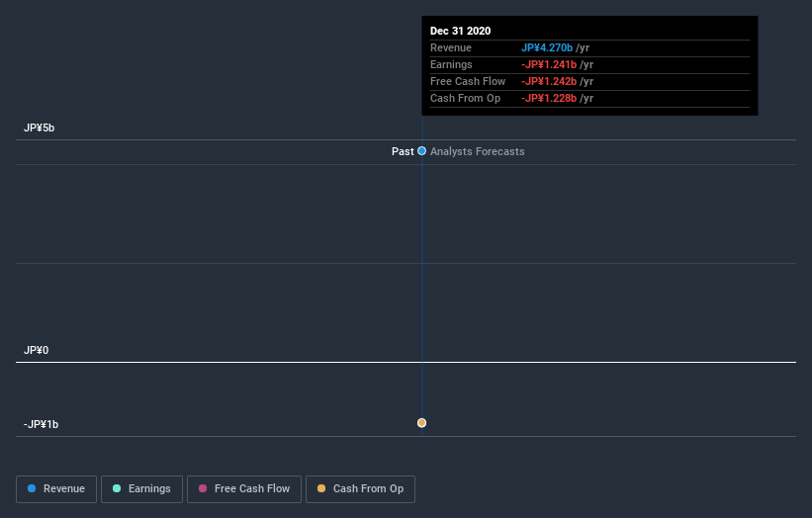The image size is (812, 518).
Task: Toggle the Free Cash Flow series label
Action: point(252,488)
